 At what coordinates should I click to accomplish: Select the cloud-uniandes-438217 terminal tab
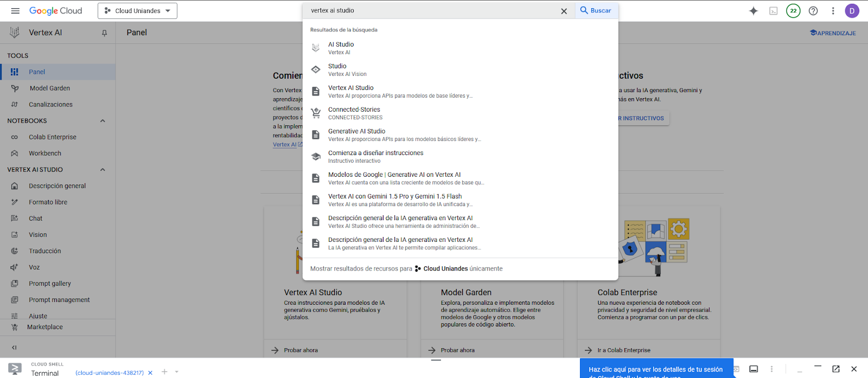coord(110,373)
